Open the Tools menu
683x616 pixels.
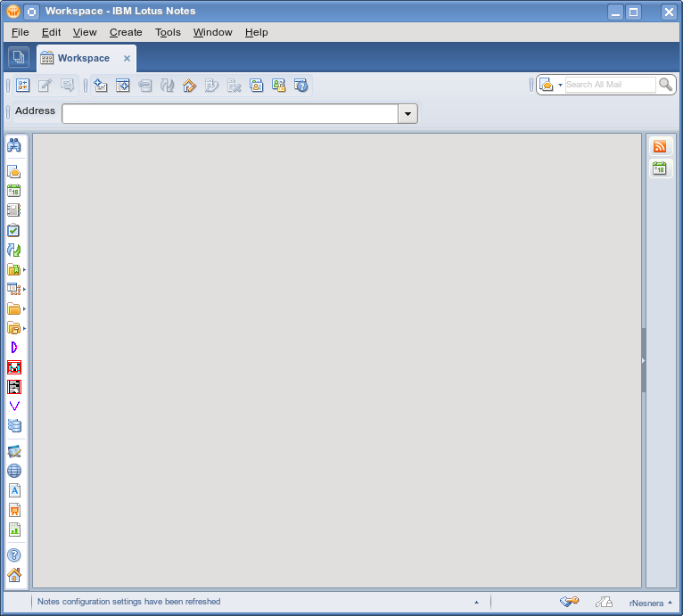tap(168, 32)
